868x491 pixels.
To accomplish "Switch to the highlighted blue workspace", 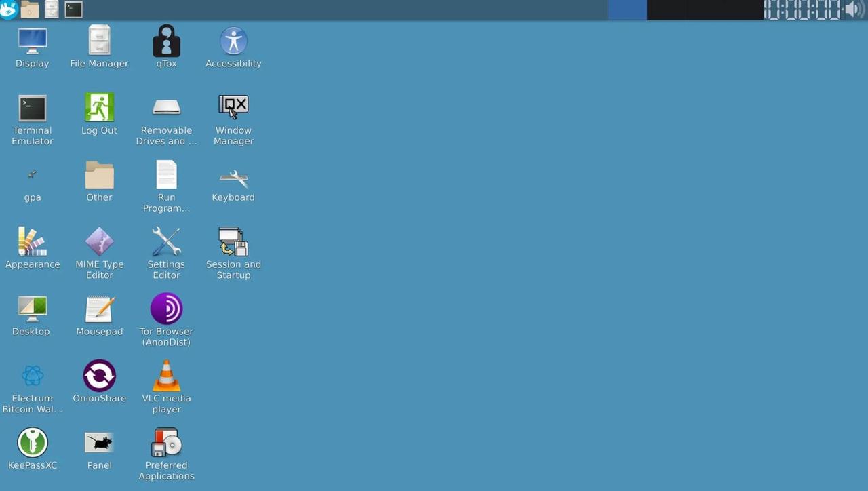I will pos(627,9).
